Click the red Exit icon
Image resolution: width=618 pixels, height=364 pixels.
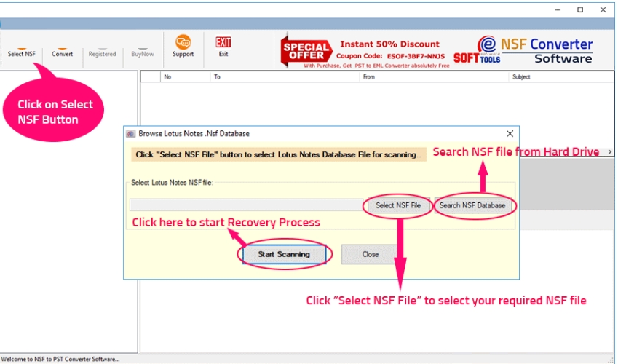[223, 41]
